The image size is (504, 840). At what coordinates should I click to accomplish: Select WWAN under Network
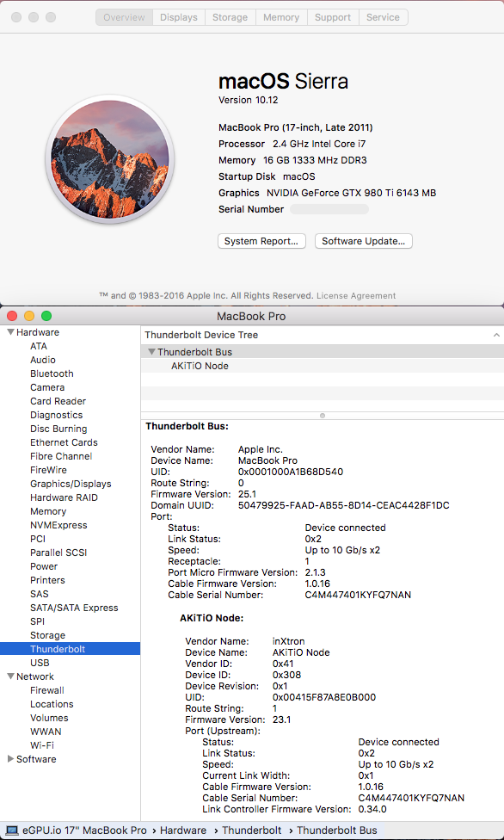(x=46, y=732)
